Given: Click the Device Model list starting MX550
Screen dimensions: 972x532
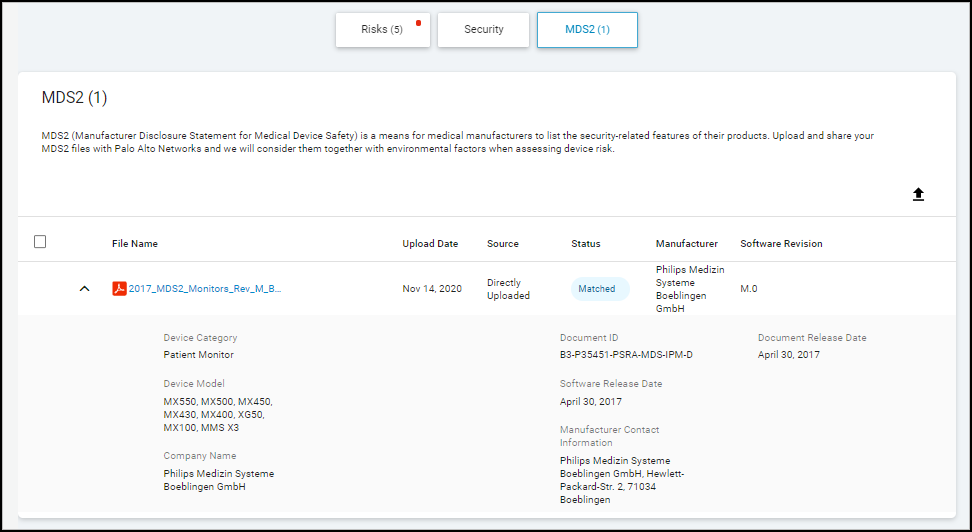Looking at the screenshot, I should (213, 414).
